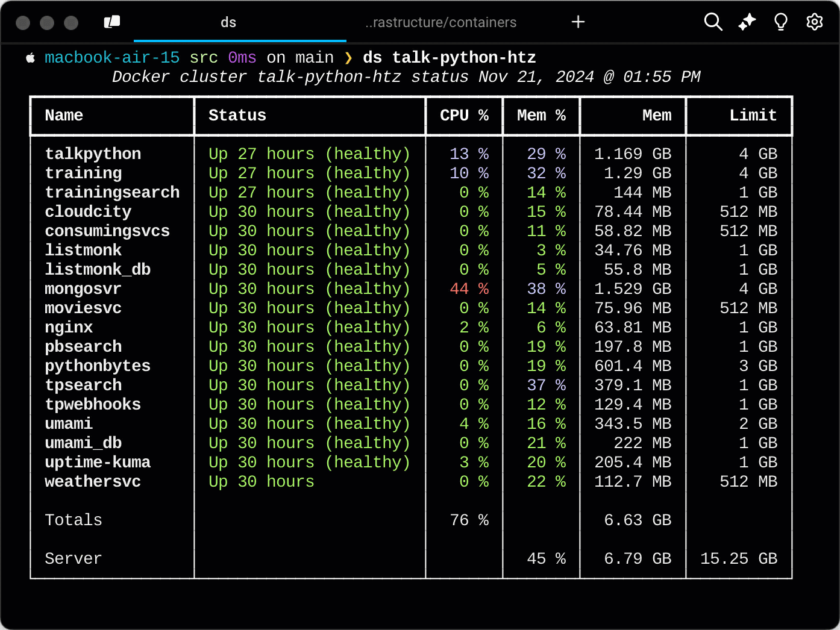Open search using the magnifying glass icon

point(713,22)
